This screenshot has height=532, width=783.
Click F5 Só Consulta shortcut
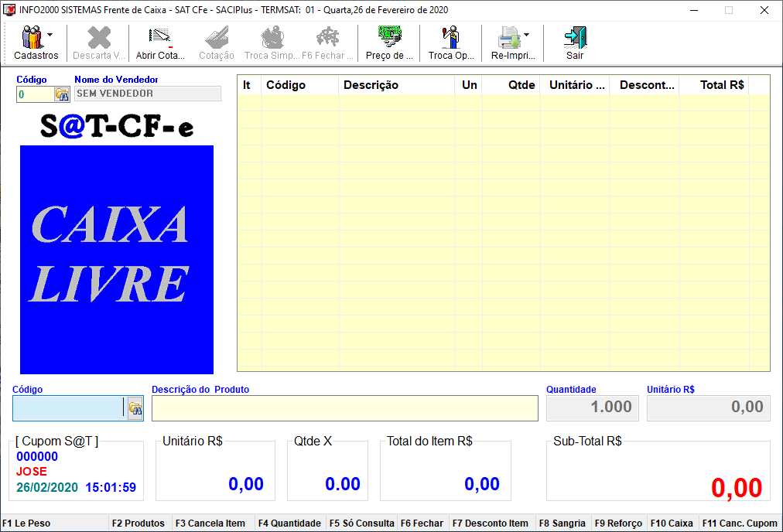point(361,523)
